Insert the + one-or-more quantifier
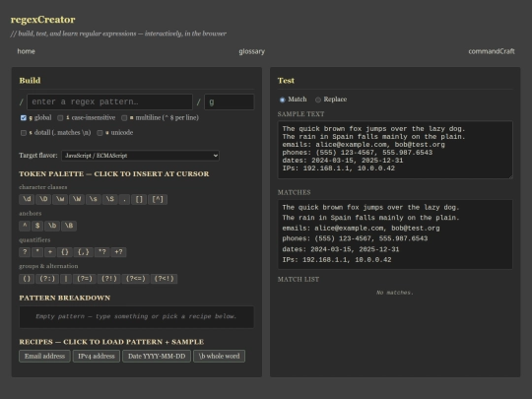This screenshot has width=532, height=399. coord(50,252)
